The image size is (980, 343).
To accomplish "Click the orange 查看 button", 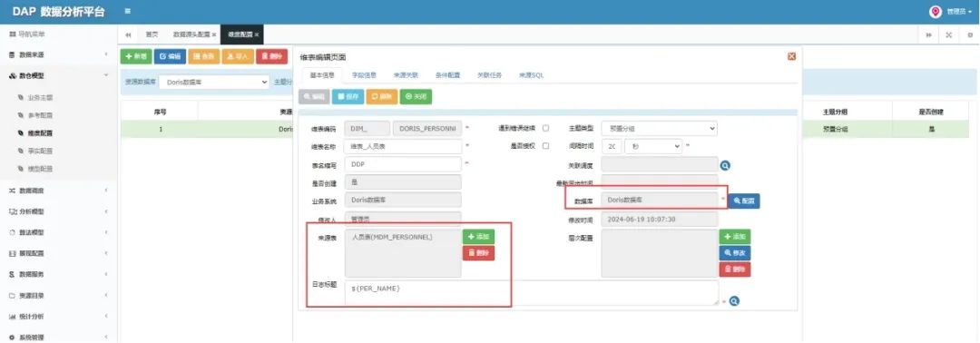I will tap(204, 56).
